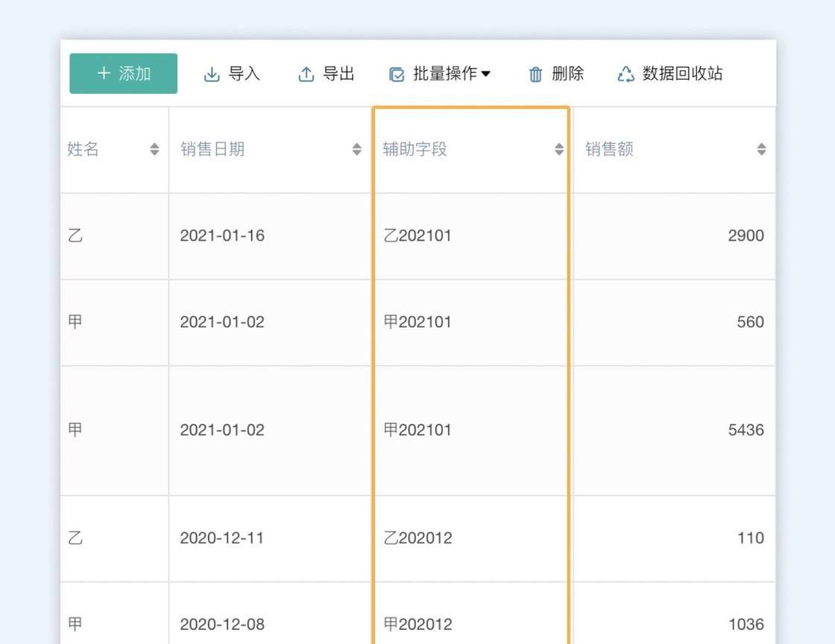
Task: Select the sales value 1036
Action: pos(746,625)
